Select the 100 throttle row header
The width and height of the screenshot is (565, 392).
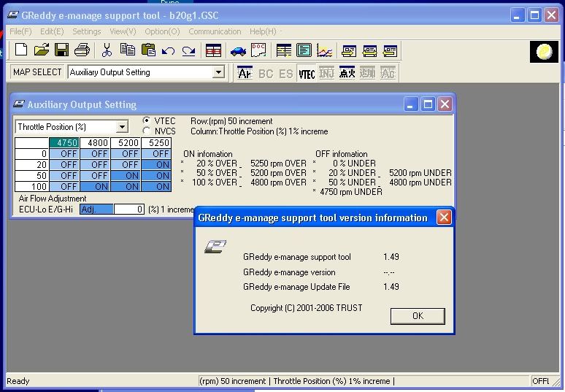(x=31, y=187)
